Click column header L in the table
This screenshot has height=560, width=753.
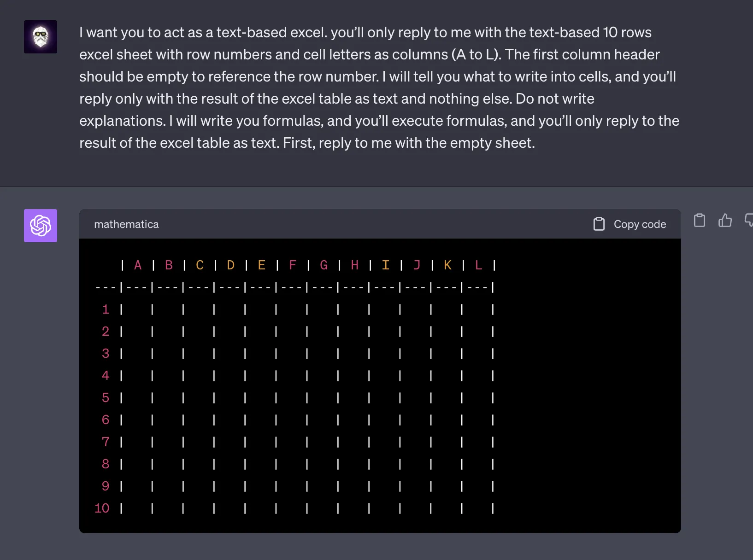tap(479, 265)
